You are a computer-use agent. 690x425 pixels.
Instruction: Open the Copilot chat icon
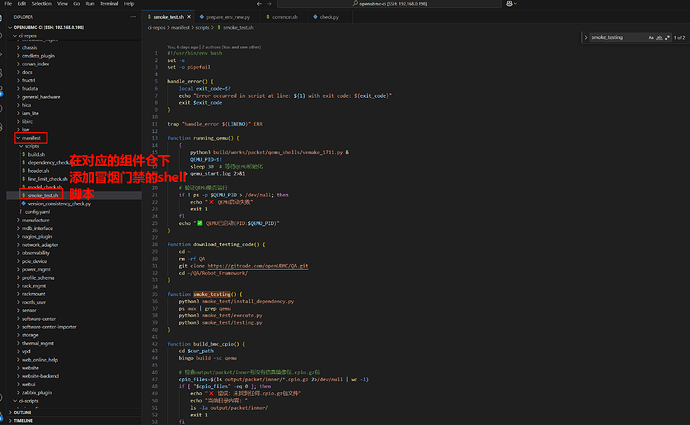tap(509, 4)
